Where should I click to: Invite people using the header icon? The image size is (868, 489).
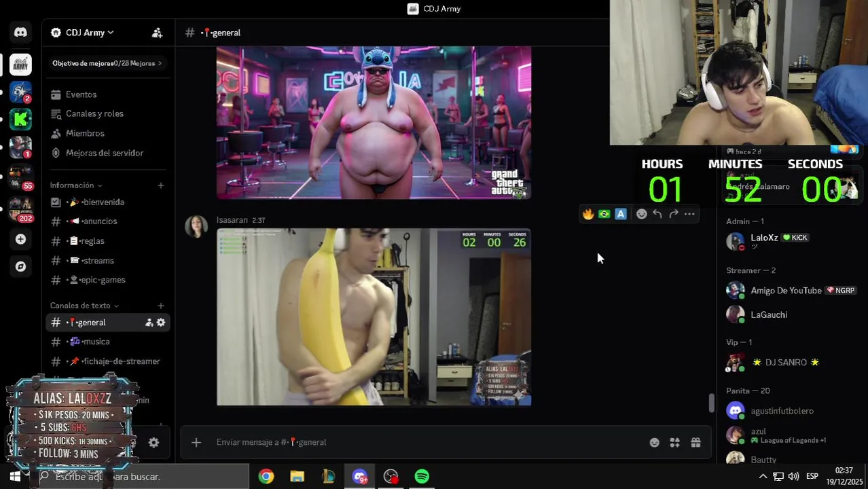click(157, 33)
